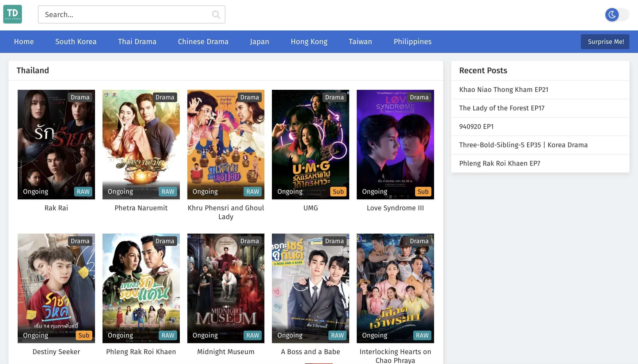The height and width of the screenshot is (364, 638).
Task: Click the UMG drama poster
Action: pos(310,144)
